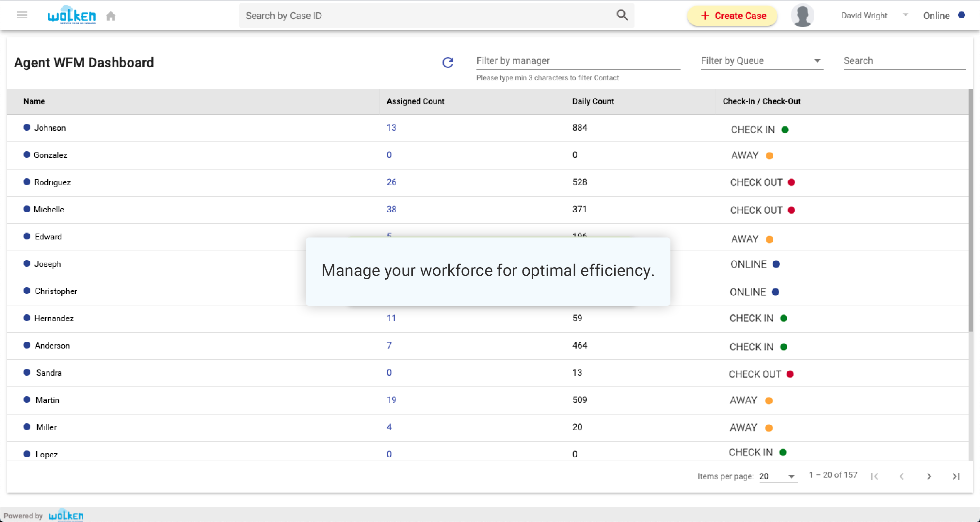
Task: Go to home via house icon
Action: pos(111,16)
